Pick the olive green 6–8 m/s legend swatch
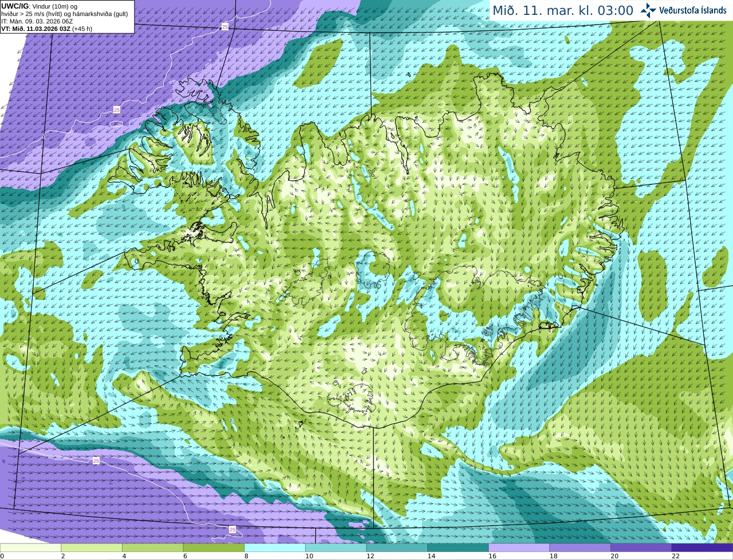Image resolution: width=733 pixels, height=560 pixels. tap(214, 548)
